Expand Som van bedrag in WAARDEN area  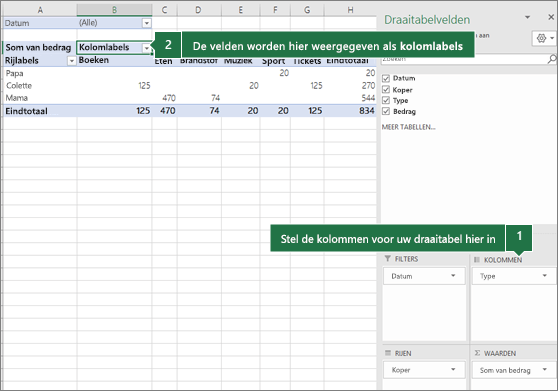click(x=544, y=370)
